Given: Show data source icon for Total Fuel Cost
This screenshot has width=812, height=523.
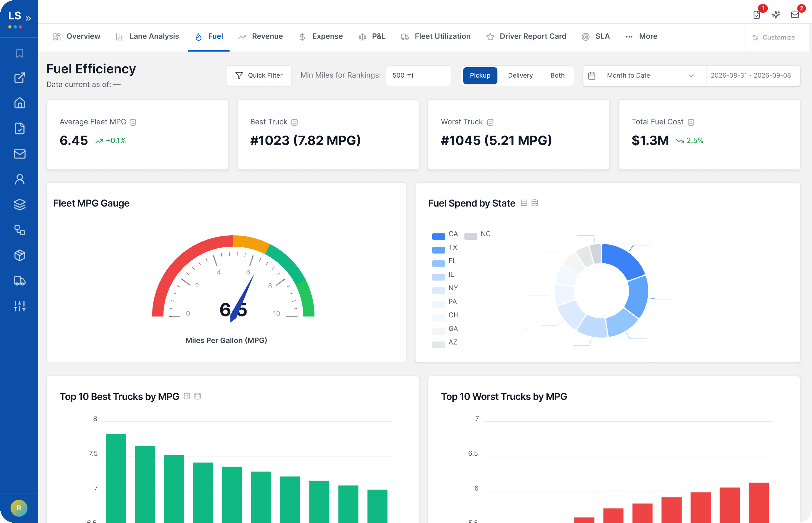Looking at the screenshot, I should pyautogui.click(x=691, y=122).
